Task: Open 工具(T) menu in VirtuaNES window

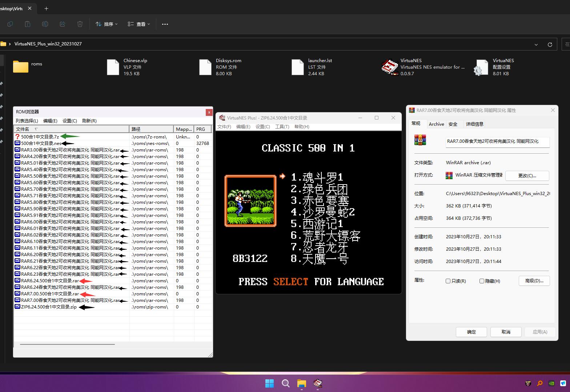Action: point(282,126)
